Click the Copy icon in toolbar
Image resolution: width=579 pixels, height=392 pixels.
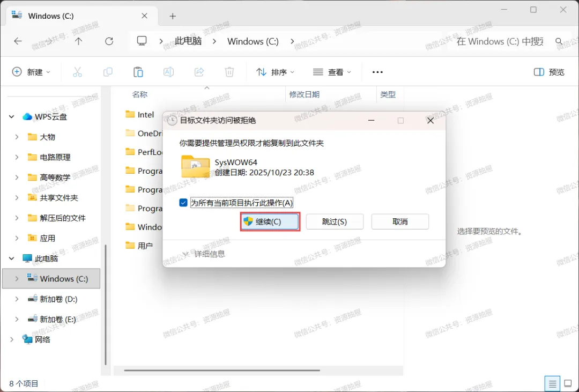pyautogui.click(x=108, y=72)
